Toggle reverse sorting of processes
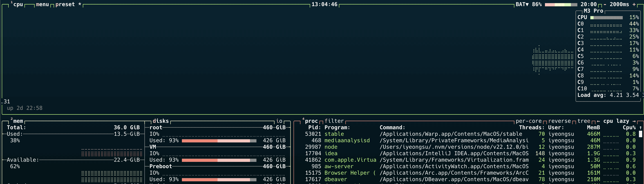Image resolution: width=644 pixels, height=184 pixels. 560,121
